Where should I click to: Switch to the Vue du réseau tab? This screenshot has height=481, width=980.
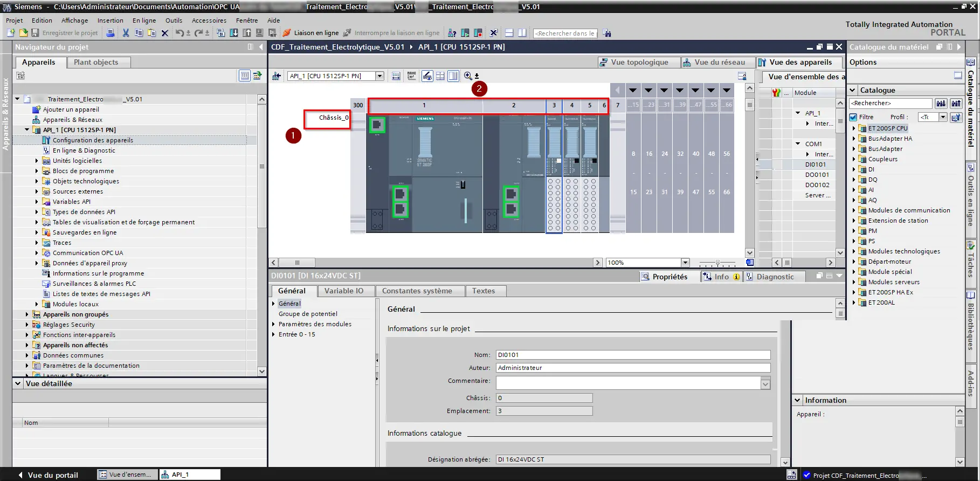[719, 63]
